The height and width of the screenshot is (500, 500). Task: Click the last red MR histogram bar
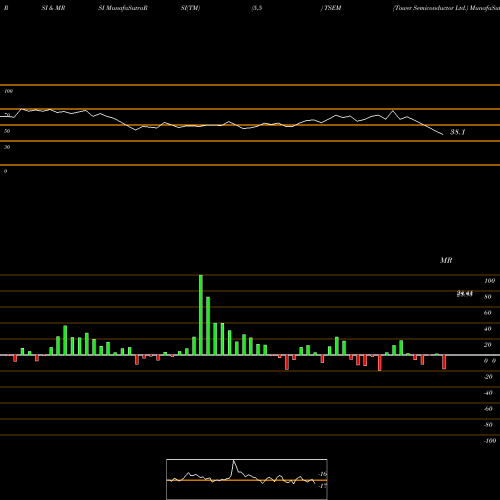click(444, 362)
